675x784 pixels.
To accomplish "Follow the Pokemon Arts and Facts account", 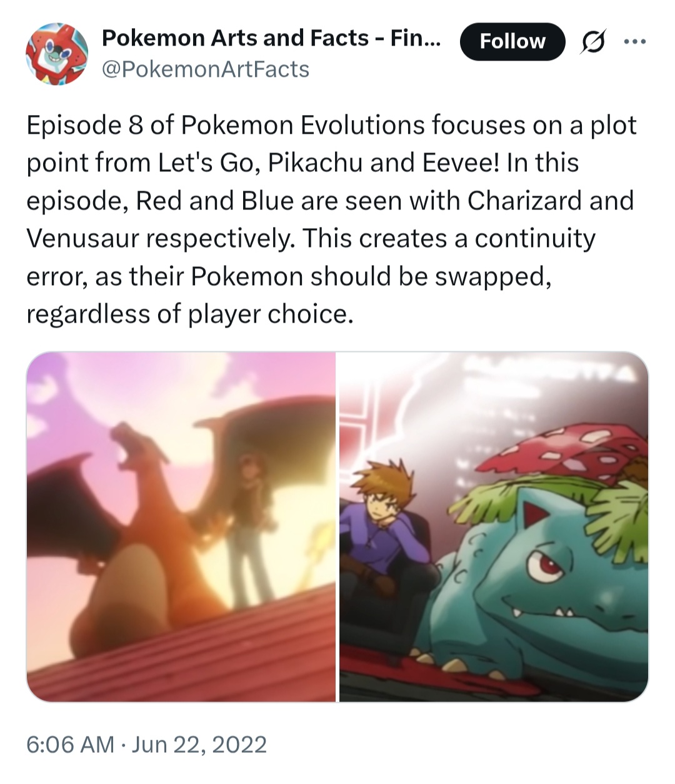I will (512, 41).
